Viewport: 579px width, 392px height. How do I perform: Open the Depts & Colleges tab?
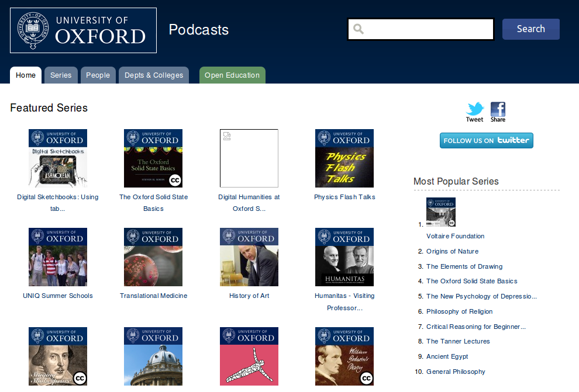(154, 75)
